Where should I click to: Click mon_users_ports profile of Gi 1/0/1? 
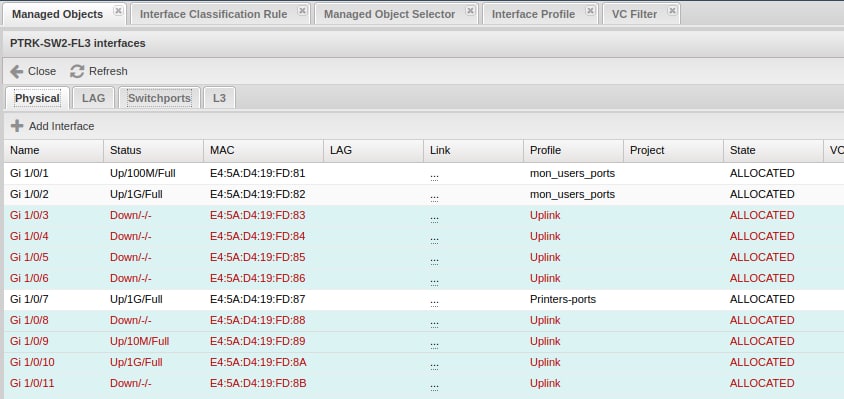572,173
